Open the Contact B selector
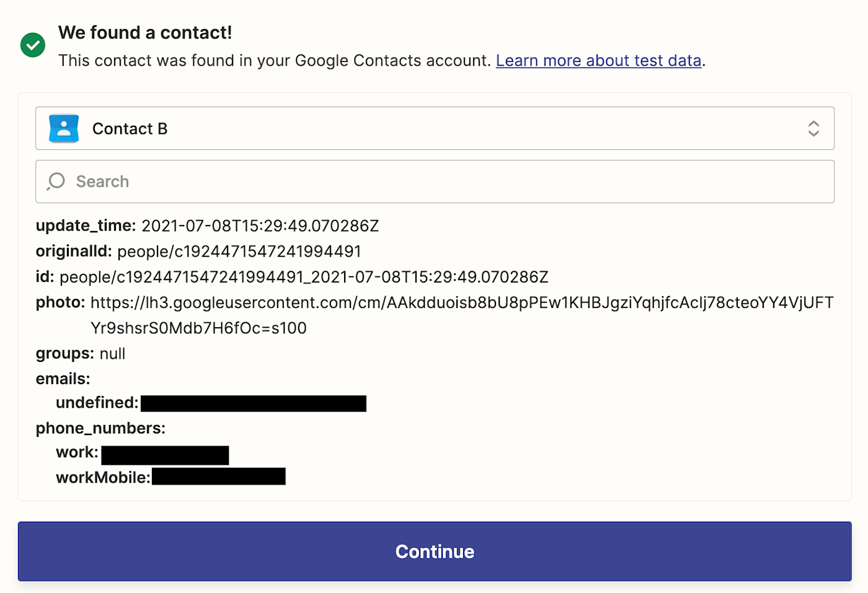868x593 pixels. (434, 129)
